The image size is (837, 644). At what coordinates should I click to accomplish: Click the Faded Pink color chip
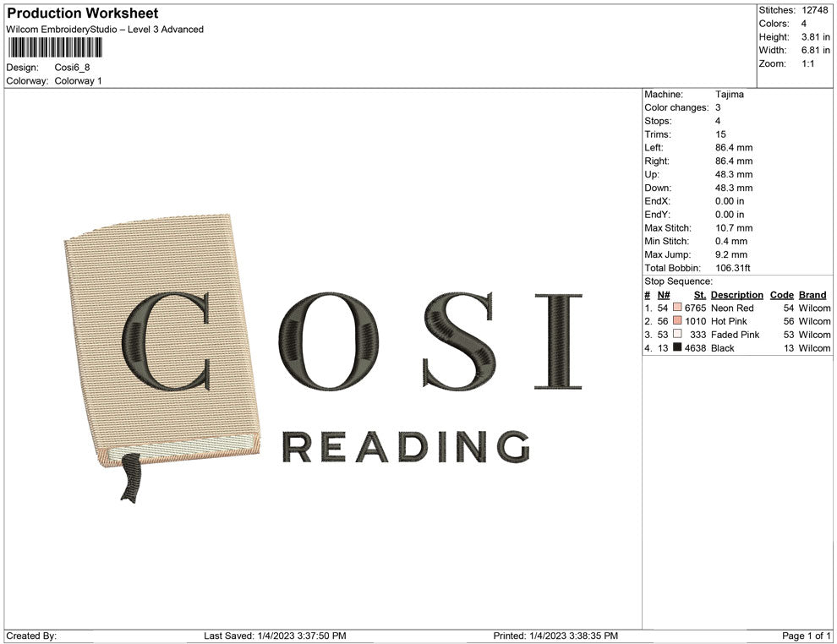click(677, 335)
